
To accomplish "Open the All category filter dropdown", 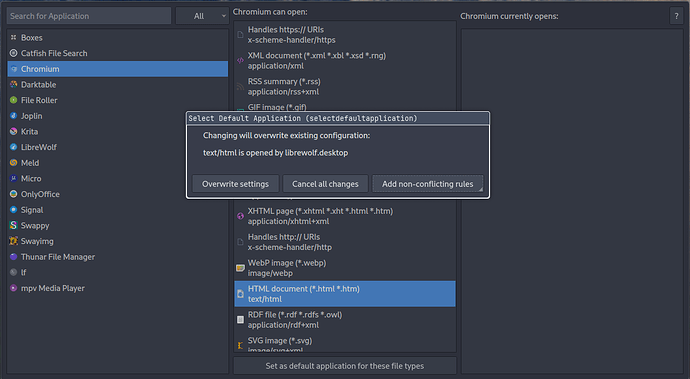I will pos(202,16).
